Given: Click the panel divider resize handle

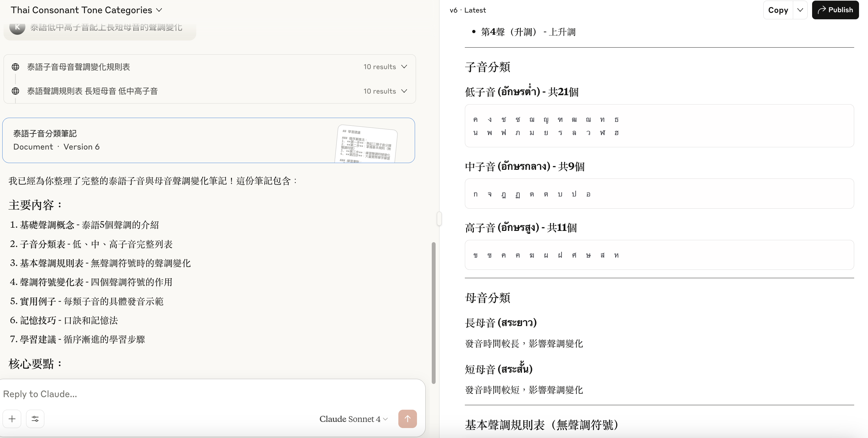Looking at the screenshot, I should 439,219.
